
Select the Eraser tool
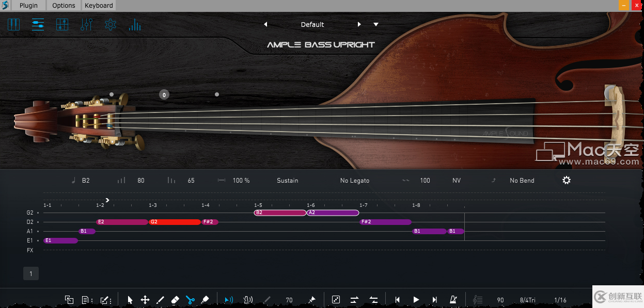[175, 300]
